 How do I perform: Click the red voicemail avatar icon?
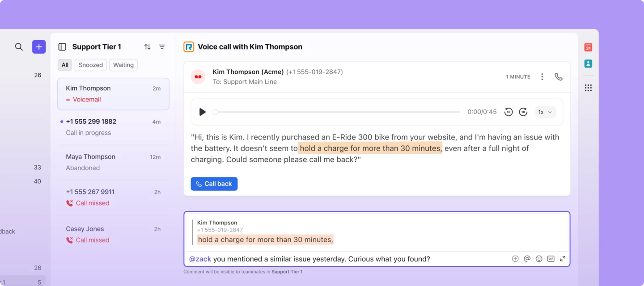point(198,77)
